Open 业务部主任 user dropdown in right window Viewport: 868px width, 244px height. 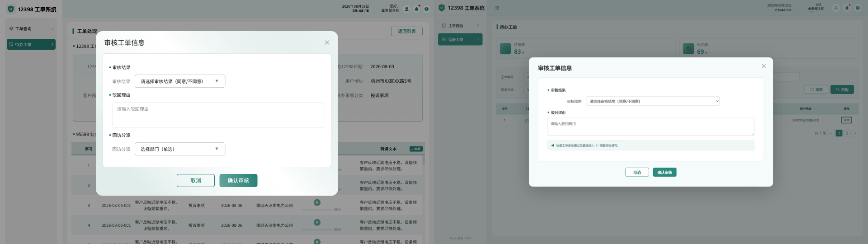pos(816,8)
